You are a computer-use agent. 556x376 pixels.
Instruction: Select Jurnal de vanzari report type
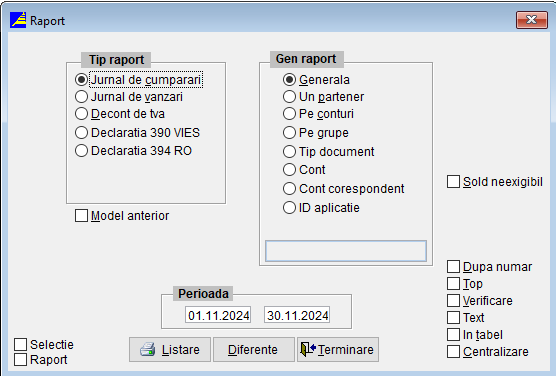coord(81,96)
